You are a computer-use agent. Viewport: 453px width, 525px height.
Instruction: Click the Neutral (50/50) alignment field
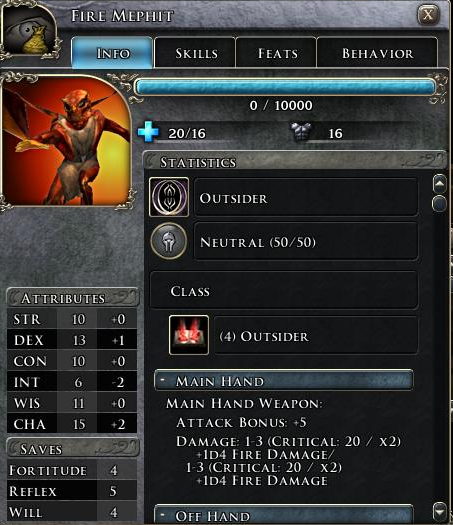click(x=306, y=241)
